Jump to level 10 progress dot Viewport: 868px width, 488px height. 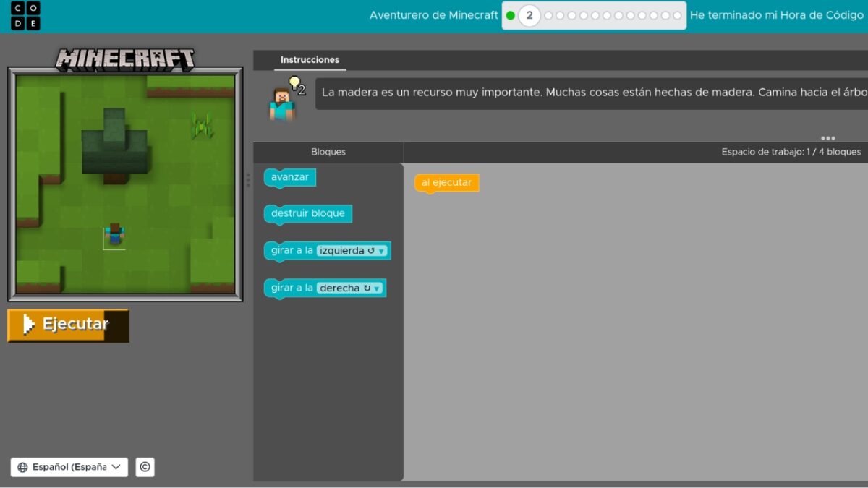tap(630, 15)
